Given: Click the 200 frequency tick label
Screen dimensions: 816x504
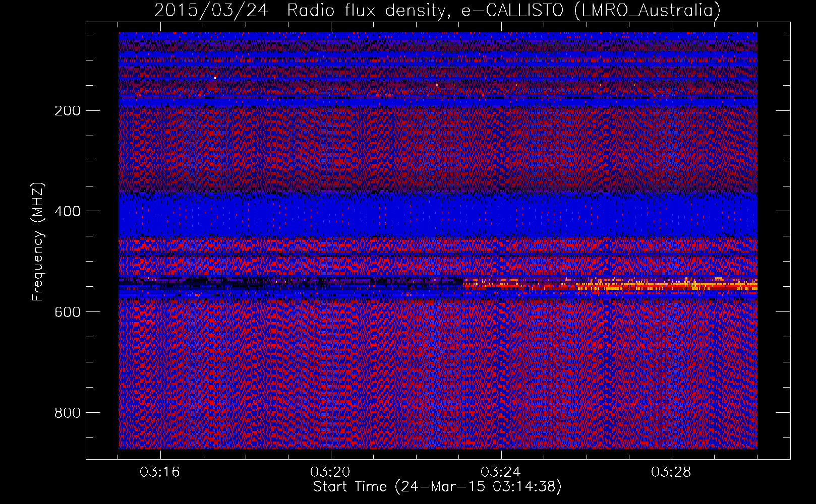Looking at the screenshot, I should pos(67,110).
